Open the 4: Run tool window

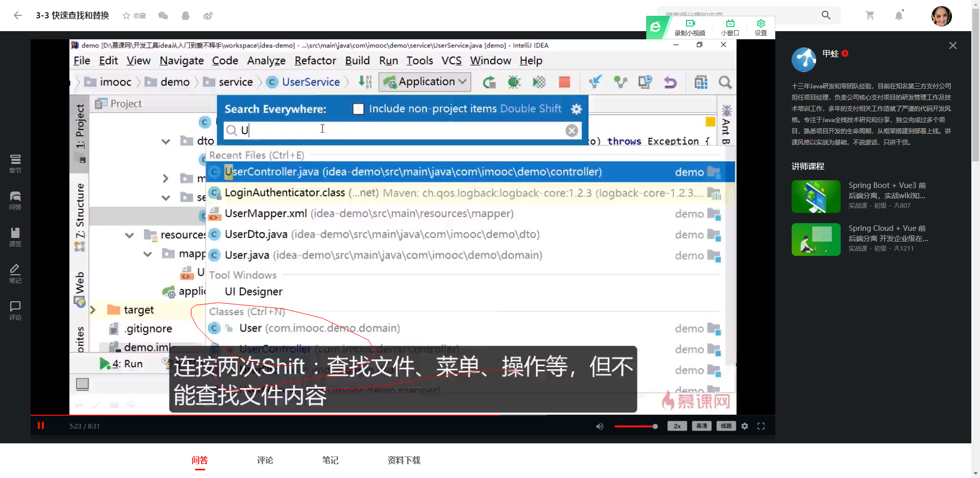121,364
